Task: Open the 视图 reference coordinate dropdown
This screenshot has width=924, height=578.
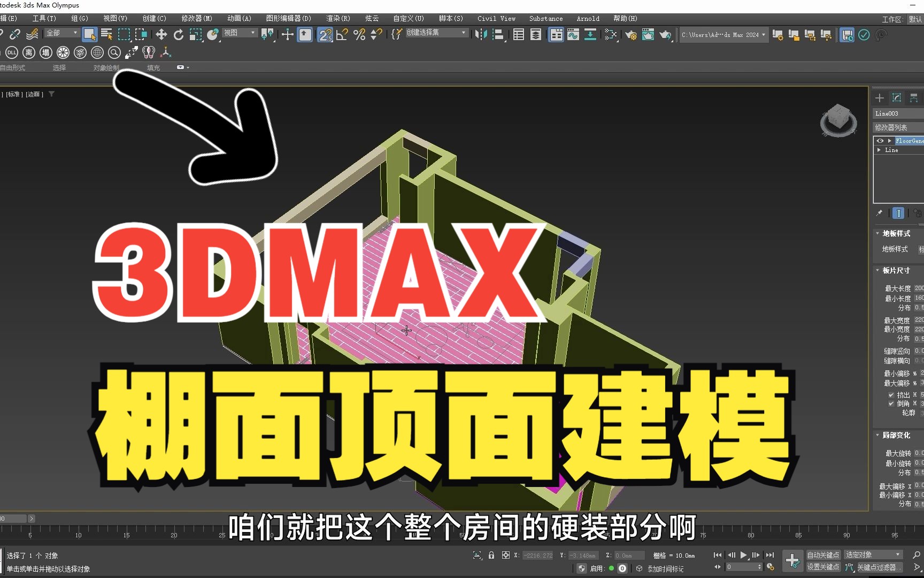Action: click(239, 33)
